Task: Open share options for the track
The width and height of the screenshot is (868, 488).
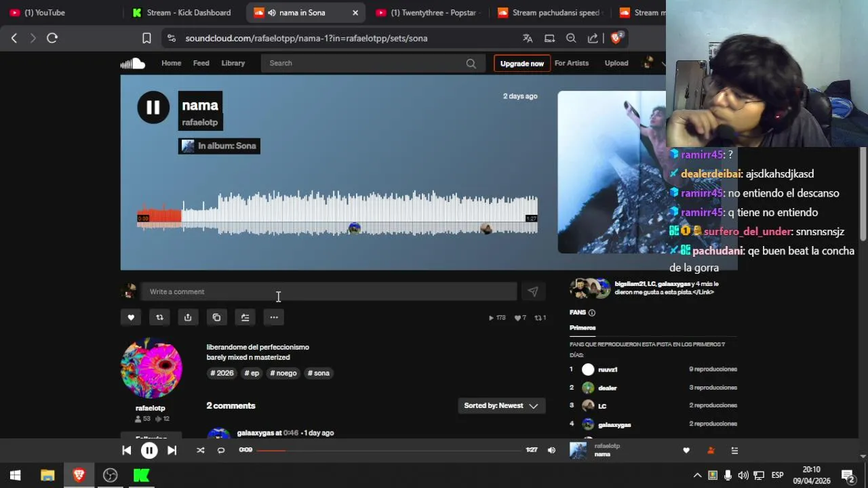Action: tap(188, 317)
